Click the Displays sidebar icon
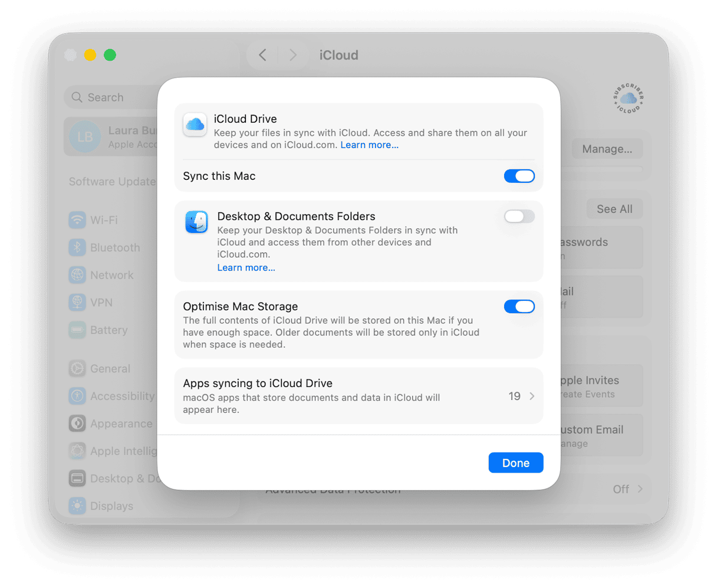Viewport: 717px width, 588px height. click(77, 506)
